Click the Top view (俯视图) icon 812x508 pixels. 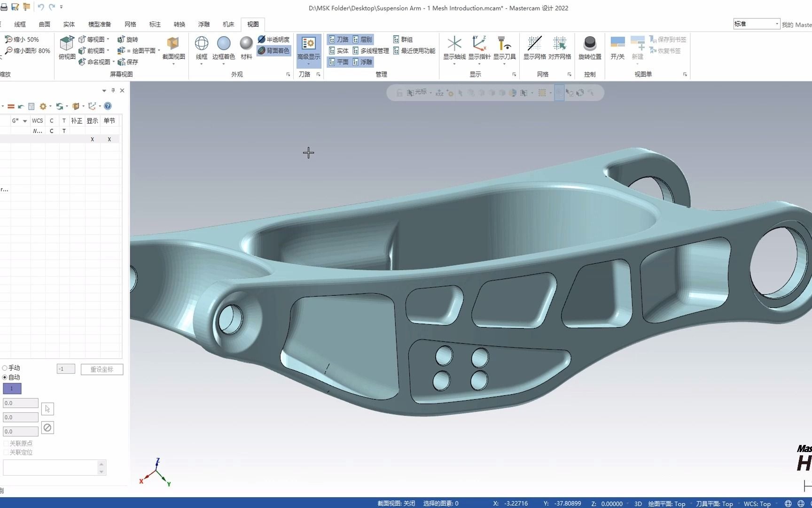tap(67, 44)
